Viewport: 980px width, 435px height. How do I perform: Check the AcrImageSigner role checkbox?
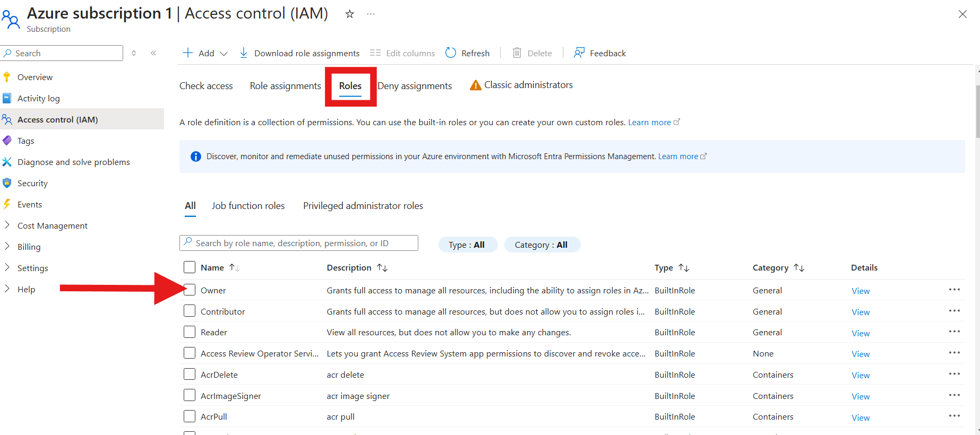(190, 395)
